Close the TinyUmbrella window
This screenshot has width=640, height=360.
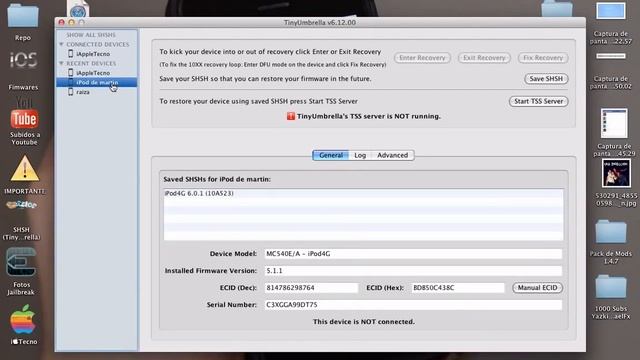click(x=62, y=22)
